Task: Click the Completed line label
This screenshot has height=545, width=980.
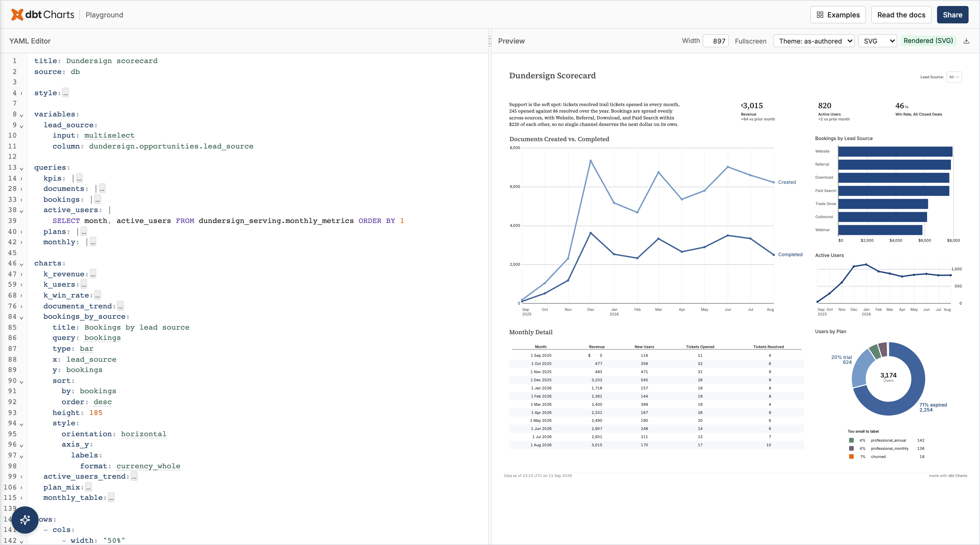Action: click(790, 255)
